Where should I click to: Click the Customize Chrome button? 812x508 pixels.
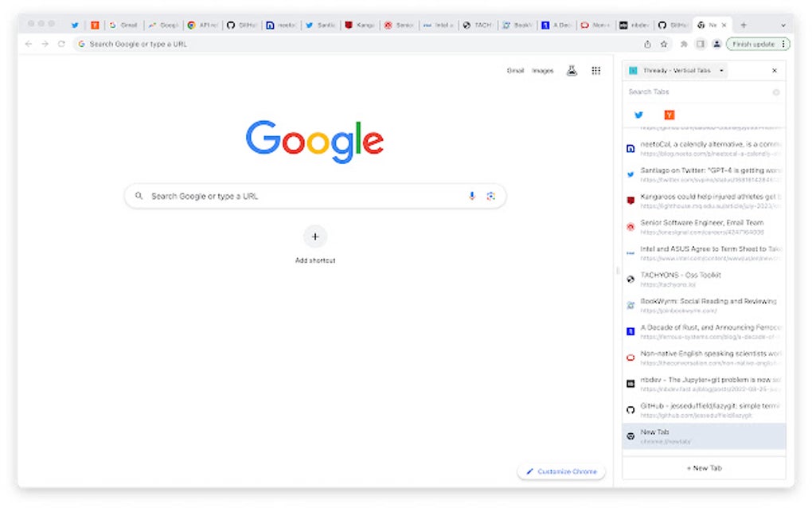point(561,471)
